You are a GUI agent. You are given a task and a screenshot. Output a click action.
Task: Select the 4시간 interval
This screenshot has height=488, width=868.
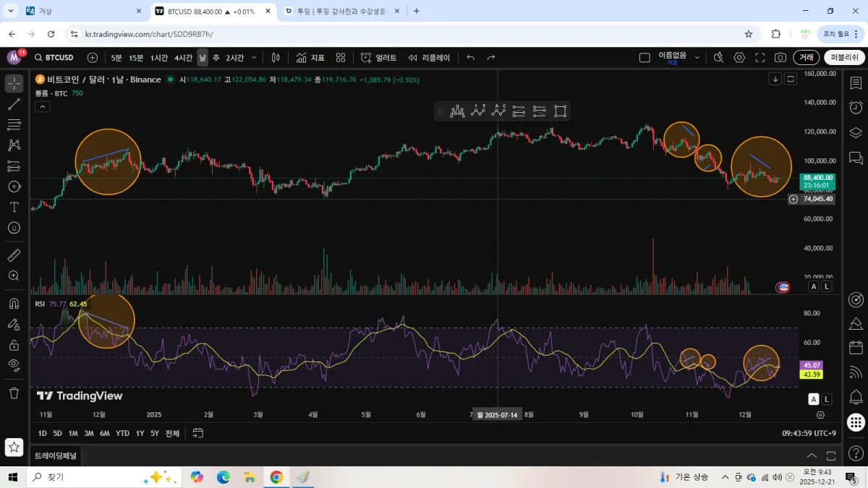tap(184, 58)
